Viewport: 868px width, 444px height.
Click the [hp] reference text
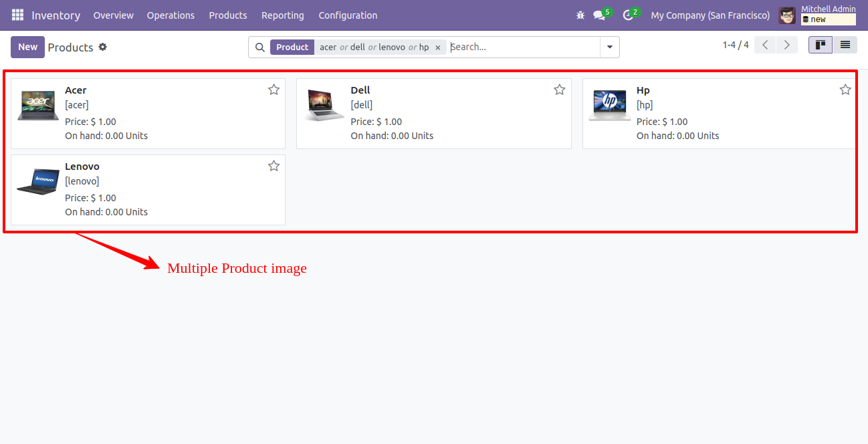point(645,105)
